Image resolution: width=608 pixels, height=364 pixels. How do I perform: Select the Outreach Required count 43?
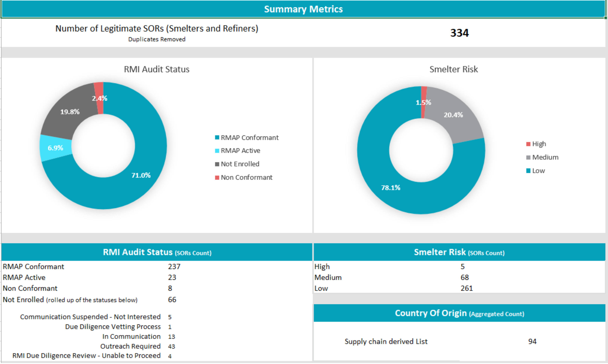click(x=171, y=347)
